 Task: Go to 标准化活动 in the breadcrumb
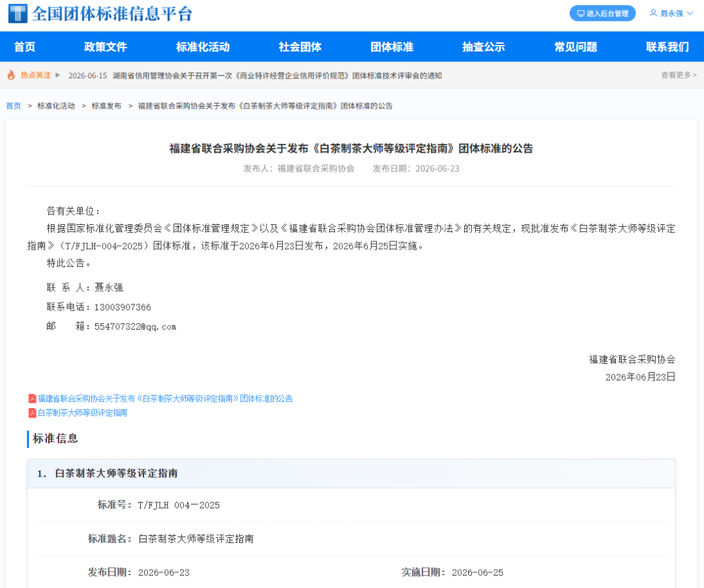pyautogui.click(x=56, y=106)
